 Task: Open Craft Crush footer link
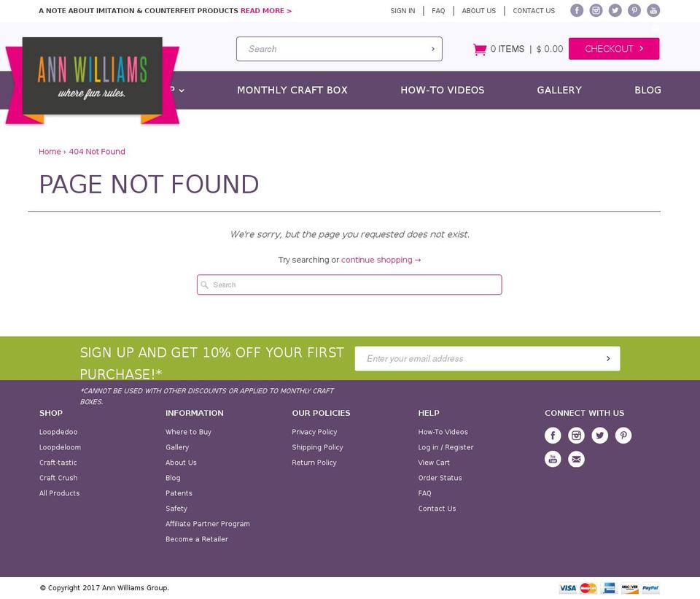click(58, 478)
